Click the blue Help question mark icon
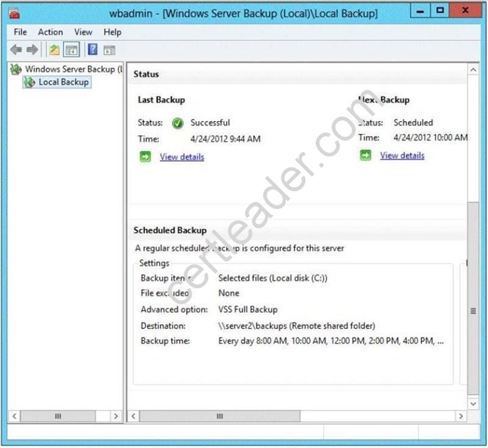Viewport: 488px width, 448px height. tap(93, 50)
